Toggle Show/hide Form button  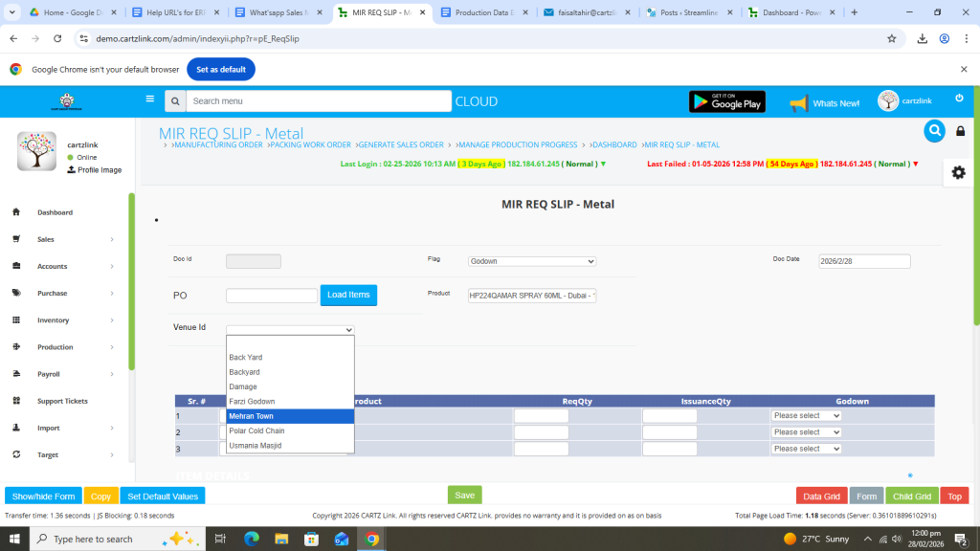(43, 496)
